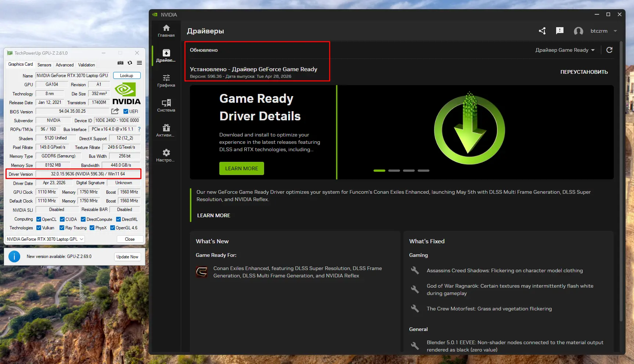The width and height of the screenshot is (634, 364).
Task: Select the first carousel indicator
Action: [x=379, y=171]
